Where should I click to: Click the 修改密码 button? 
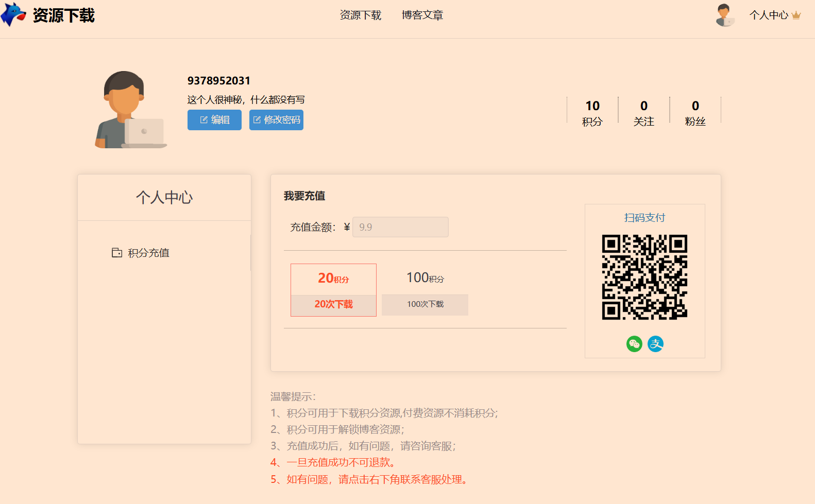pos(276,120)
